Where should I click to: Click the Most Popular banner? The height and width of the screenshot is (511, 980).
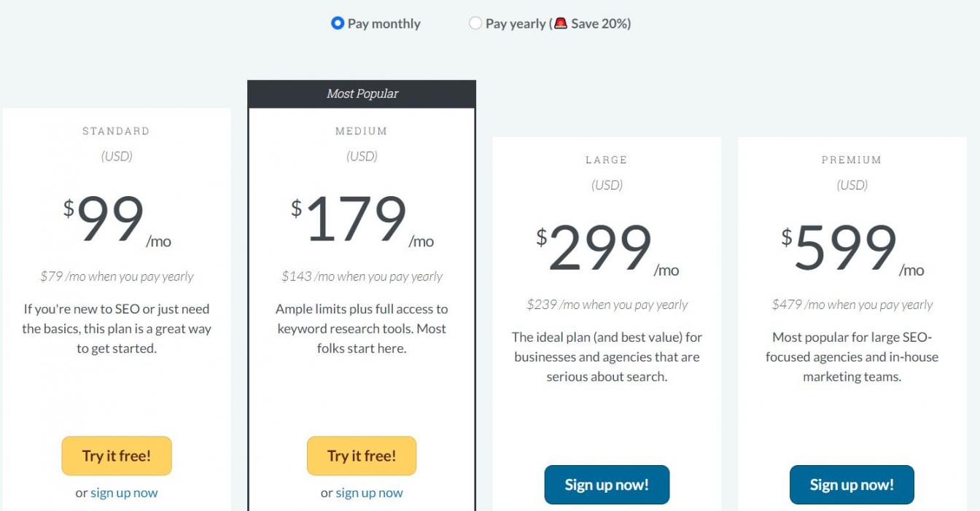(362, 94)
